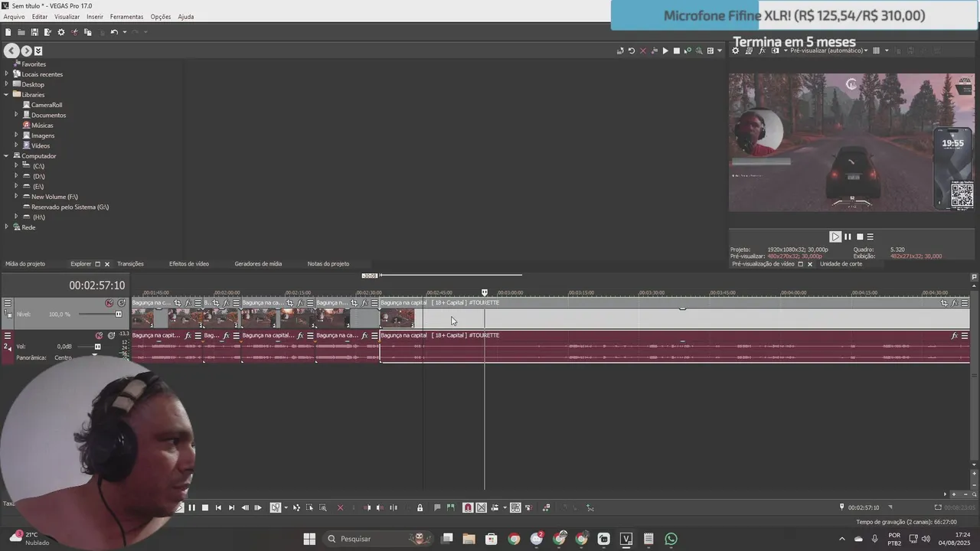This screenshot has height=551, width=980.
Task: Select the Normal edit tool
Action: (276, 507)
